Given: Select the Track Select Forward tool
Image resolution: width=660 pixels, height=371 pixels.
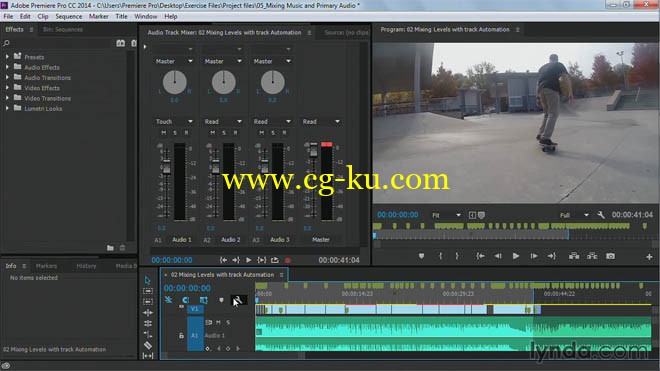Looking at the screenshot, I should tap(148, 291).
